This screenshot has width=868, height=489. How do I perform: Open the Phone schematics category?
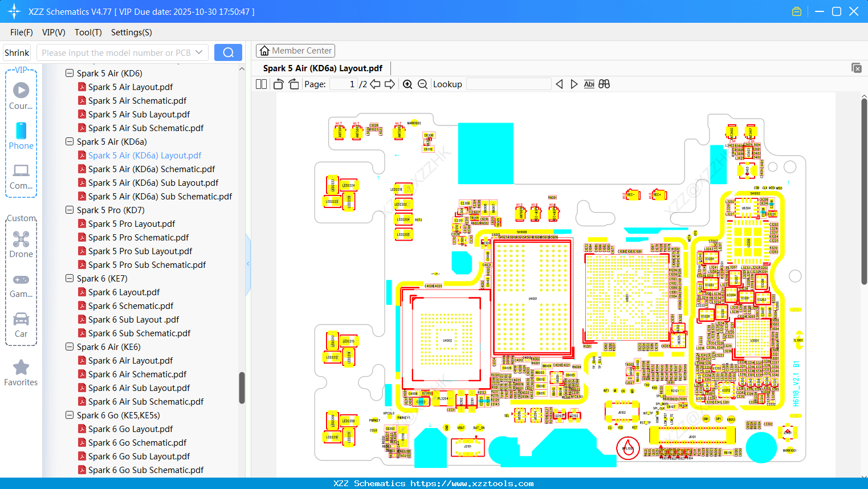tap(21, 137)
